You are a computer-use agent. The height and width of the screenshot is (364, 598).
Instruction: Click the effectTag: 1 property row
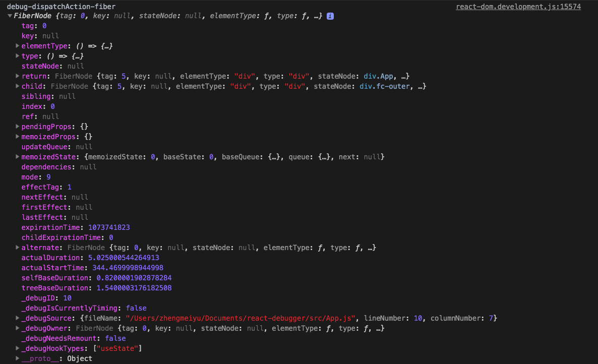tap(46, 187)
